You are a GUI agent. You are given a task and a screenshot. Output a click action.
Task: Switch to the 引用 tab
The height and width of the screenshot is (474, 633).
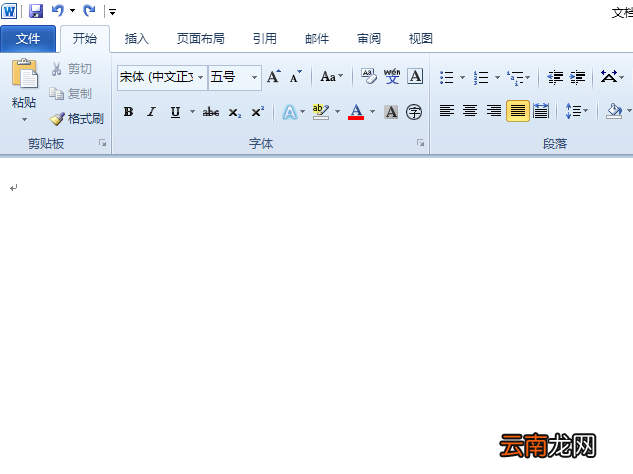pyautogui.click(x=265, y=39)
